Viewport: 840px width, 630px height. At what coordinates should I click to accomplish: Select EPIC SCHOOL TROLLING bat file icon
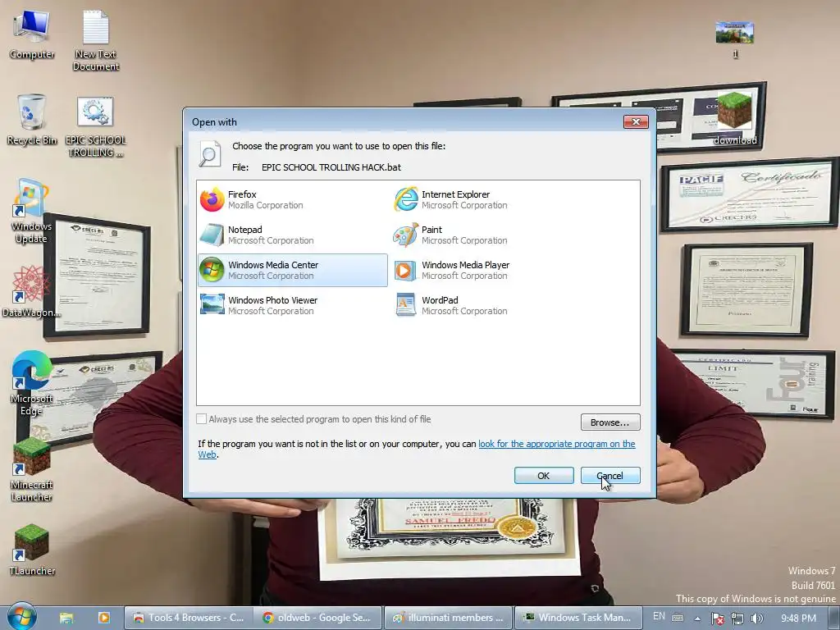click(95, 127)
